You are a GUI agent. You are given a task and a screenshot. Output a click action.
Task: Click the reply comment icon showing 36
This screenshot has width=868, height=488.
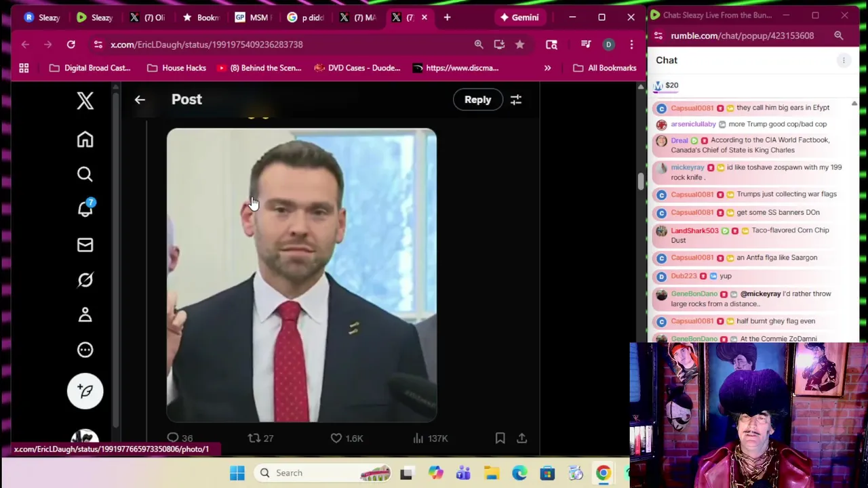[x=180, y=439]
